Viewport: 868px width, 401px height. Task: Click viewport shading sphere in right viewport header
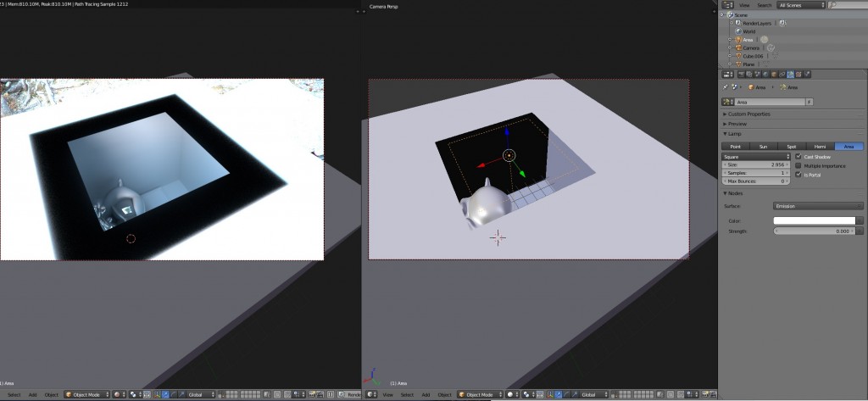pos(512,394)
